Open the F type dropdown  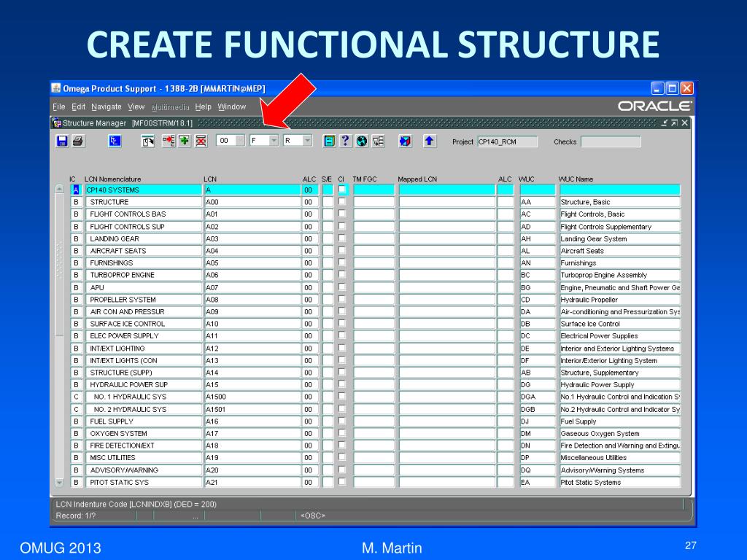[x=274, y=141]
